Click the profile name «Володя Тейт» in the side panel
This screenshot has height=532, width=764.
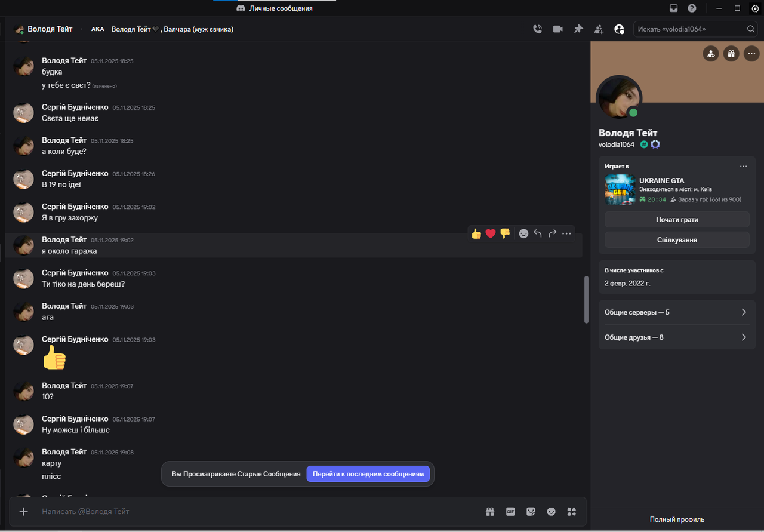tap(628, 133)
